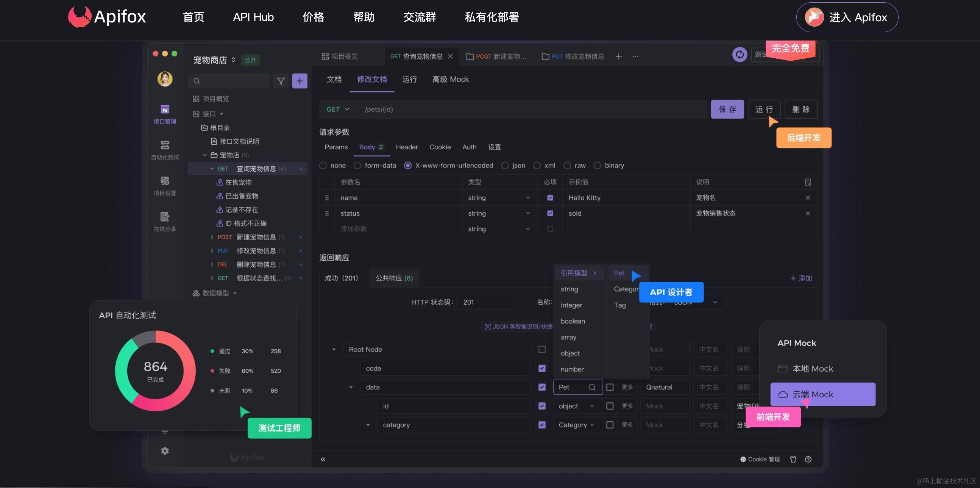Click the shirt theme icon in footer

[x=793, y=459]
